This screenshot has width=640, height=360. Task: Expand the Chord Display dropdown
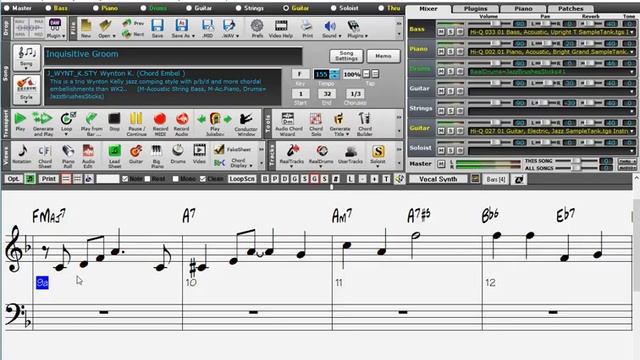coord(251,166)
